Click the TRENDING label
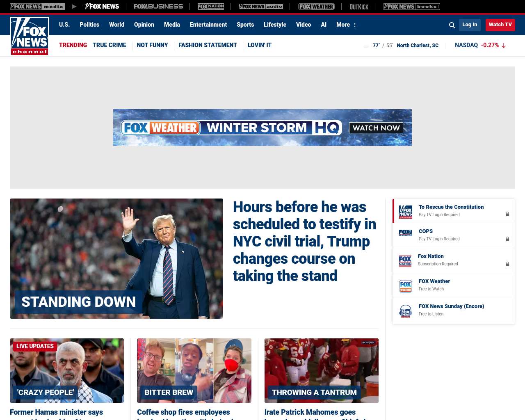Screen dimensions: 525x420 coord(73,45)
